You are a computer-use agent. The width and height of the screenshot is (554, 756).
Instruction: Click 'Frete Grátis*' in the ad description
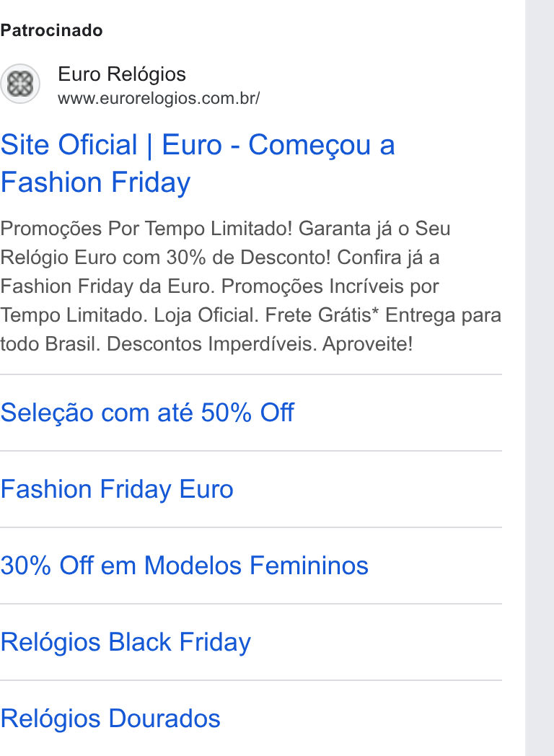pos(322,315)
